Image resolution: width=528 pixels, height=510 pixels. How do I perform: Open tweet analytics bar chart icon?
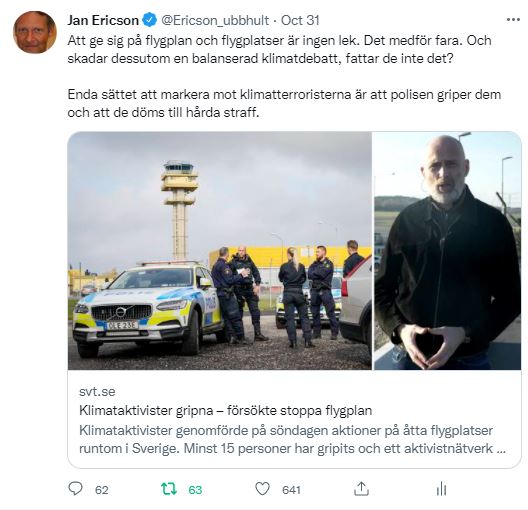441,489
